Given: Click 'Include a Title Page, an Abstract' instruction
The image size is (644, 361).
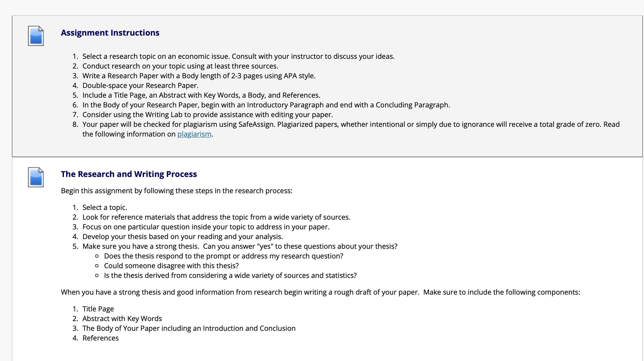Looking at the screenshot, I should (x=201, y=95).
